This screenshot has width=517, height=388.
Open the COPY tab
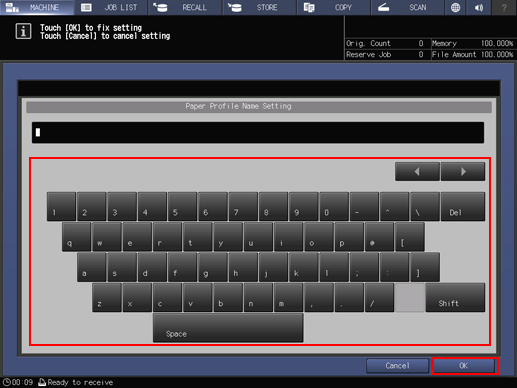pos(334,7)
